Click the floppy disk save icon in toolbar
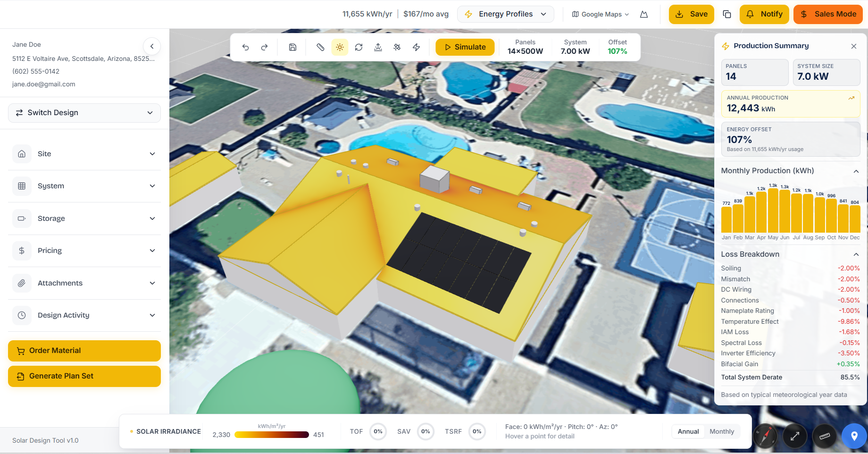868x454 pixels. point(292,47)
